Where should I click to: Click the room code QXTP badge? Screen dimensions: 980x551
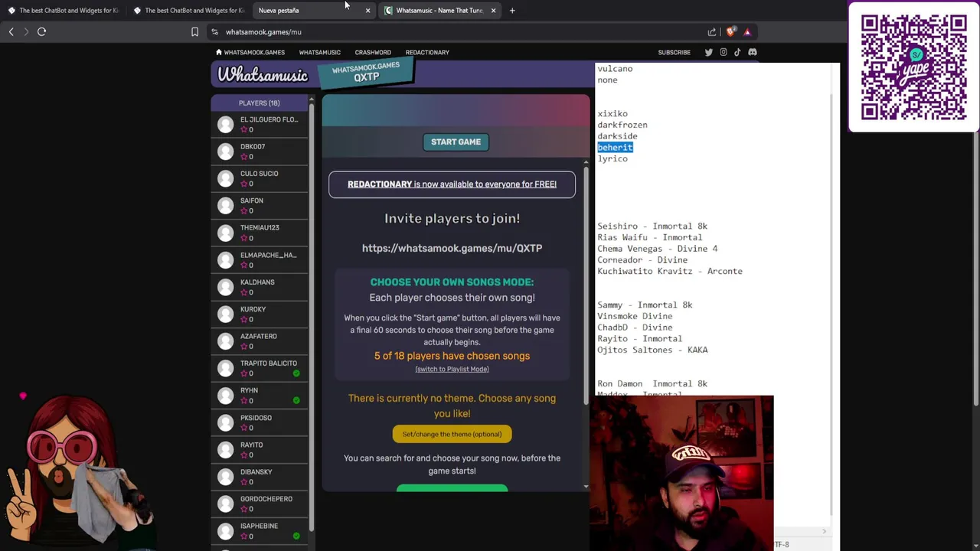pyautogui.click(x=365, y=73)
